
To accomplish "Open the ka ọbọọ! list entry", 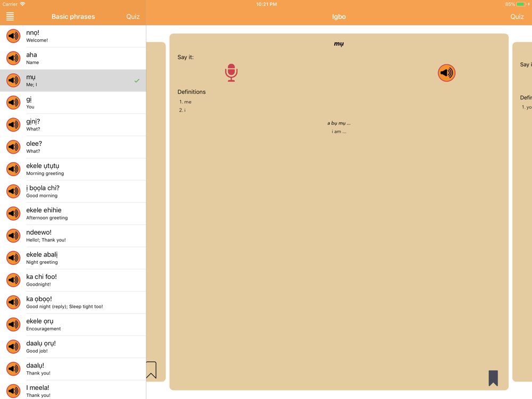I will click(x=73, y=302).
